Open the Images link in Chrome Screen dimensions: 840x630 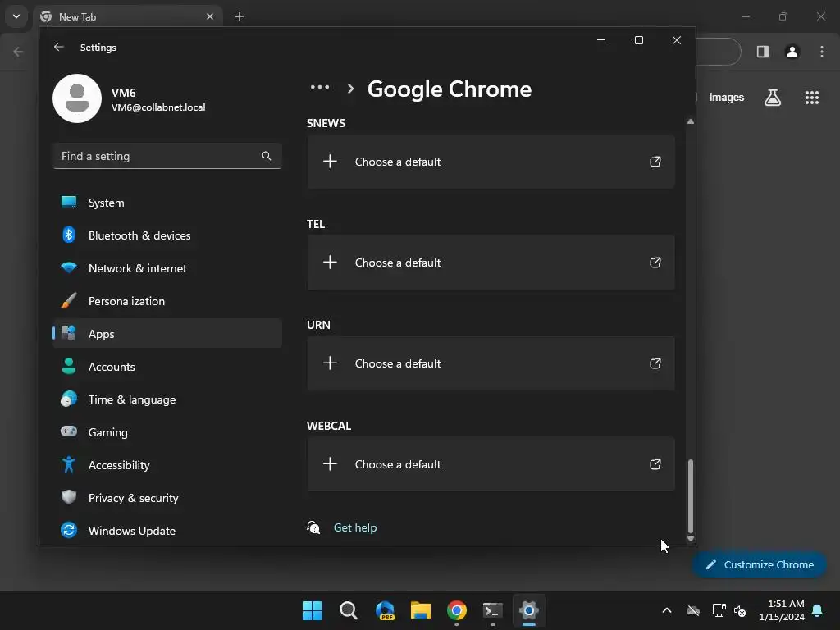pos(727,98)
